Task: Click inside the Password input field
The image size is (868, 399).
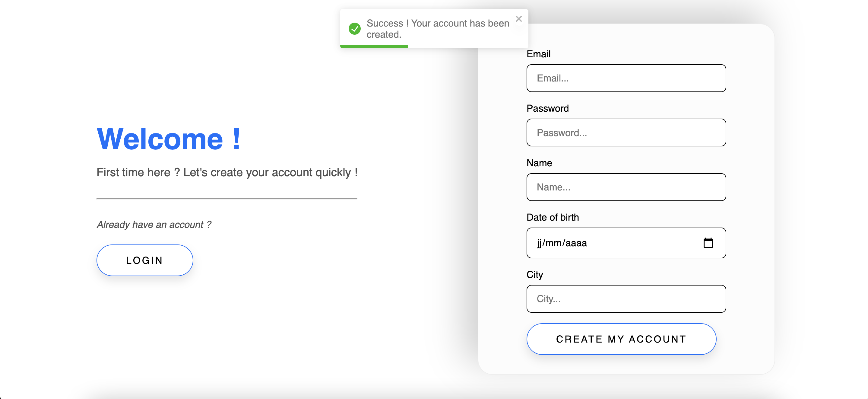Action: tap(626, 132)
